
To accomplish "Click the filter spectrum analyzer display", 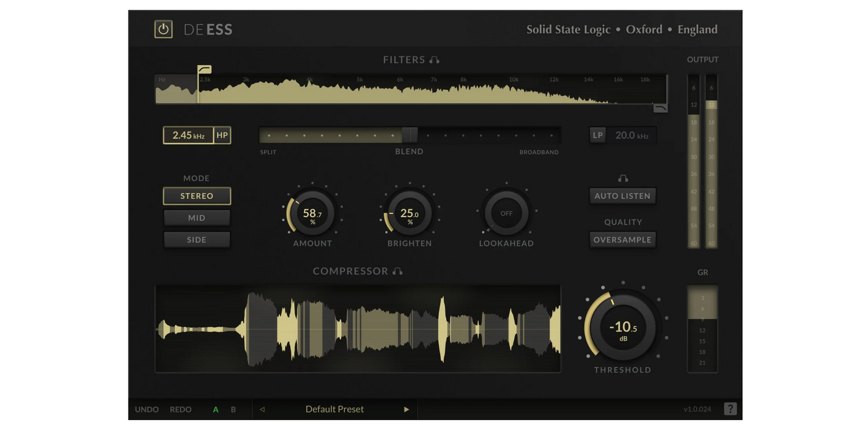I will click(x=411, y=89).
